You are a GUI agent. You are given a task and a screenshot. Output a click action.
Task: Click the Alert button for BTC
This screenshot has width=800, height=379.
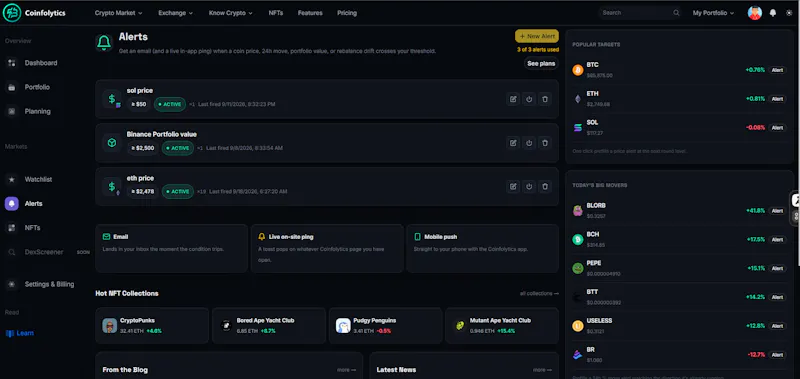pos(777,70)
